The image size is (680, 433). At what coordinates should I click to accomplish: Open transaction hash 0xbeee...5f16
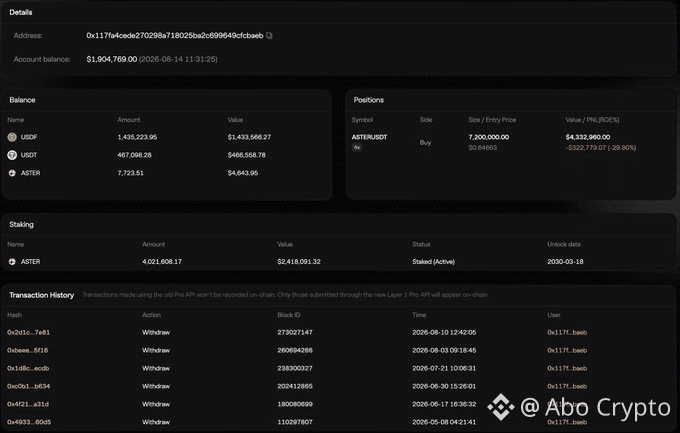27,350
